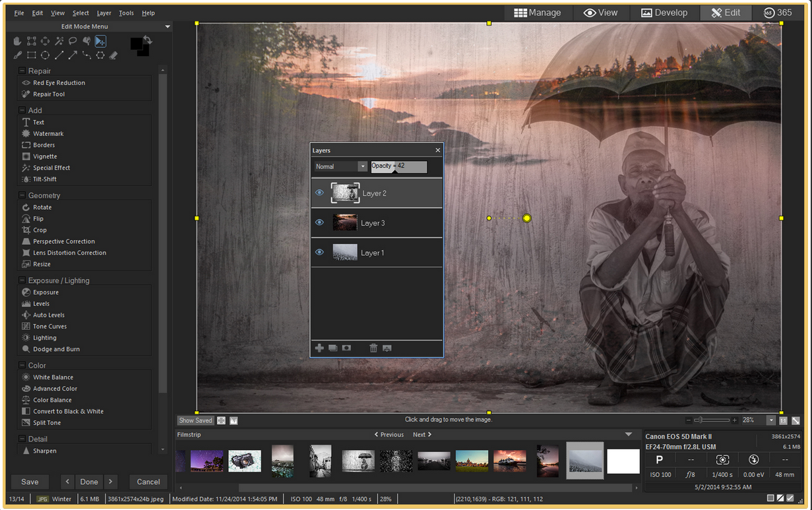Image resolution: width=812 pixels, height=510 pixels.
Task: Collapse the Repair section
Action: click(22, 71)
